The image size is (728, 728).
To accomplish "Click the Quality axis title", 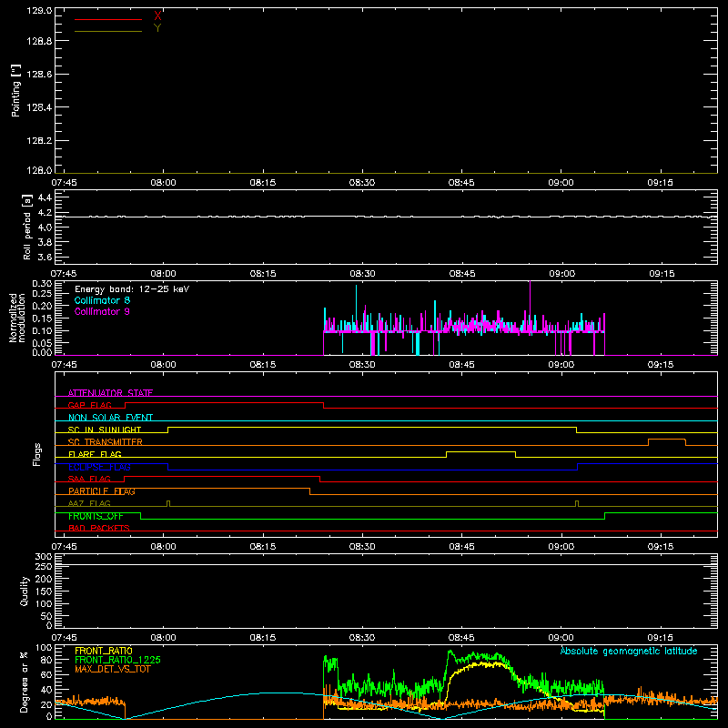I will click(25, 591).
